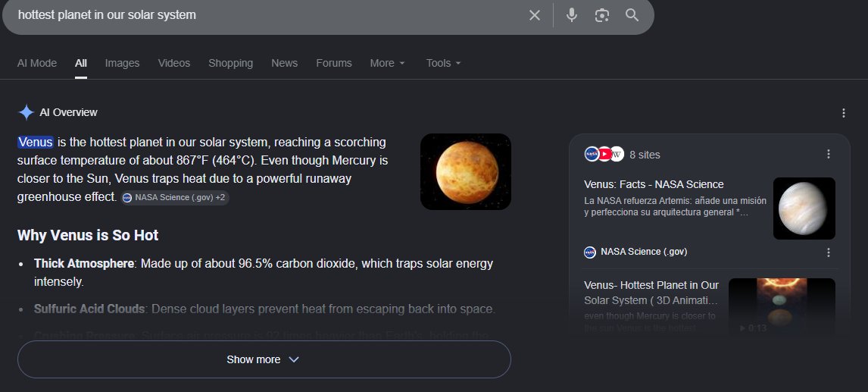The width and height of the screenshot is (868, 392).
Task: Go to the Shopping tab
Action: (230, 63)
